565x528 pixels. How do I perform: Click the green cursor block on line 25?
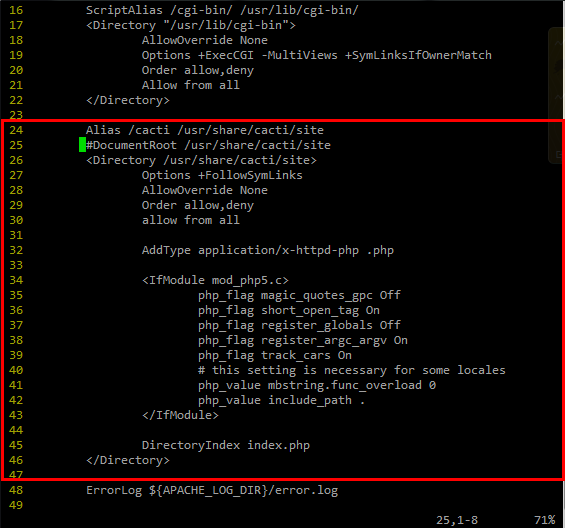82,145
